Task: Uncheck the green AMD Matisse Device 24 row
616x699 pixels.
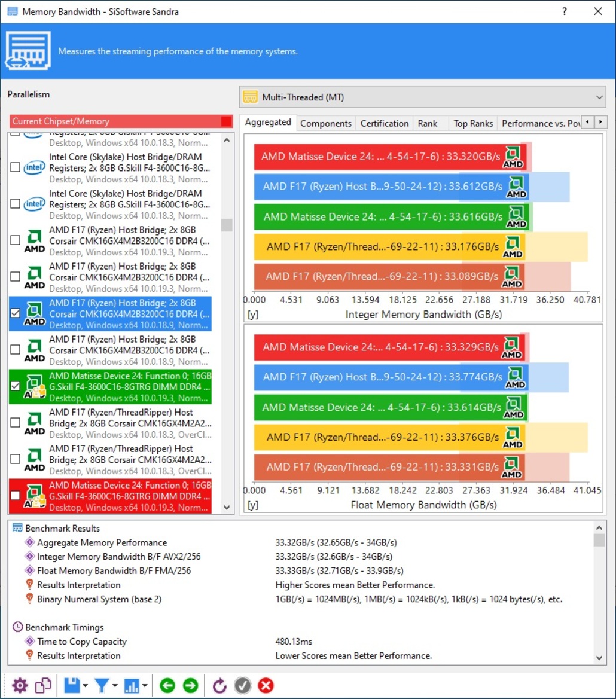Action: click(x=15, y=386)
